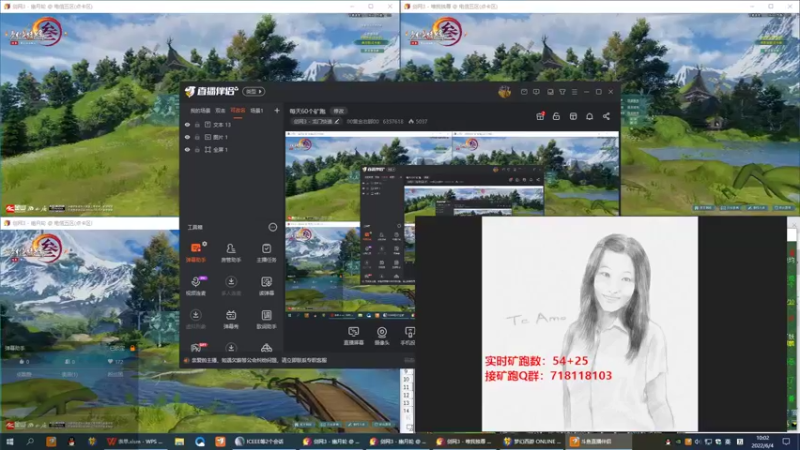Open the gift box icon with red badge

540,116
